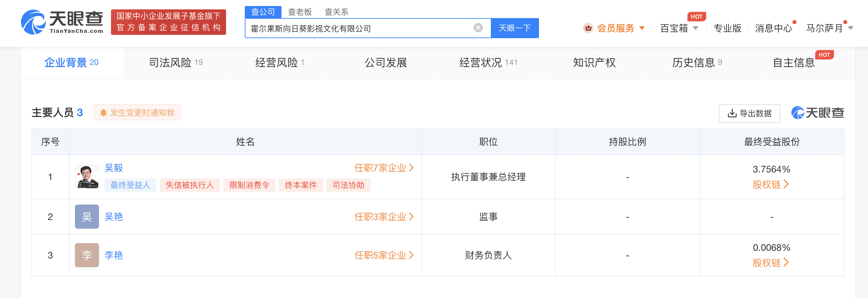Switch to the 查公司 search tab
Image resolution: width=868 pixels, height=298 pixels.
click(x=263, y=12)
